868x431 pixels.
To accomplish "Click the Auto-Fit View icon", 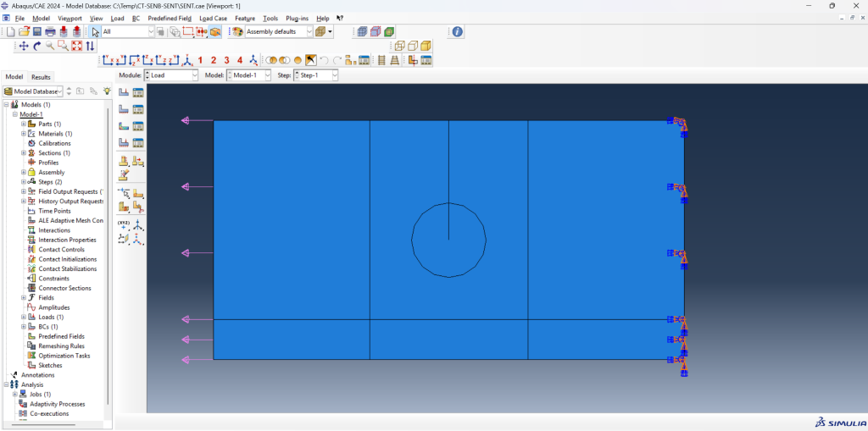I will pos(76,46).
